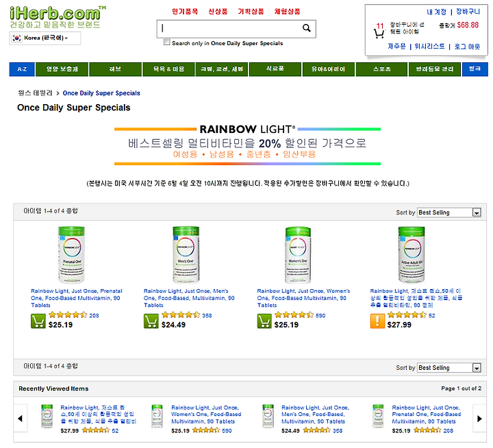Open 허브 navigation menu
The width and height of the screenshot is (493, 448).
pos(116,69)
